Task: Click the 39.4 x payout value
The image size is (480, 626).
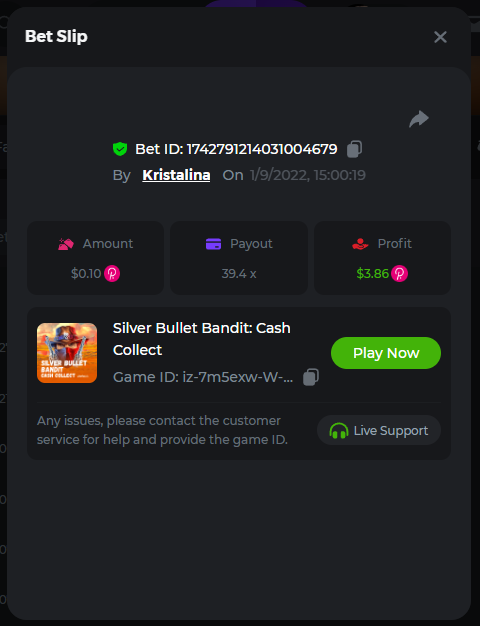Action: pos(239,273)
